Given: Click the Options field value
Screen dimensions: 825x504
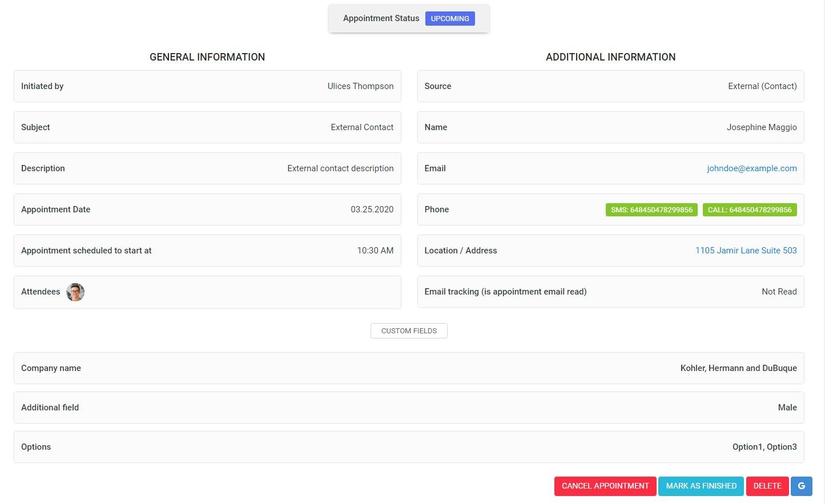Looking at the screenshot, I should click(x=764, y=447).
